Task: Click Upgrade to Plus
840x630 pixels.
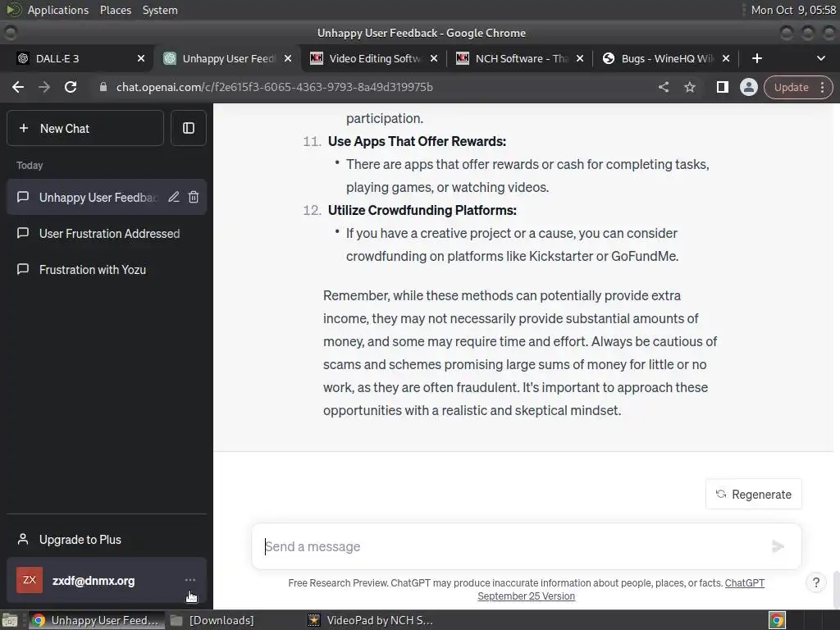Action: (107, 540)
